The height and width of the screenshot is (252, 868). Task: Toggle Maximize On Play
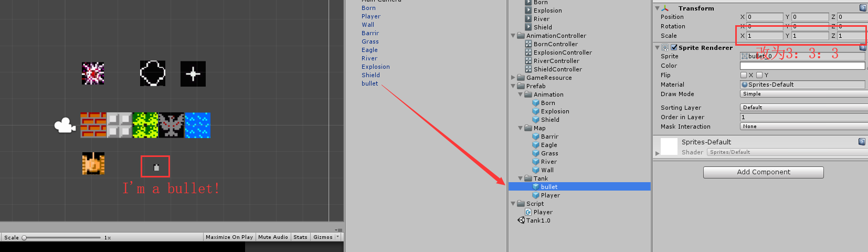229,237
